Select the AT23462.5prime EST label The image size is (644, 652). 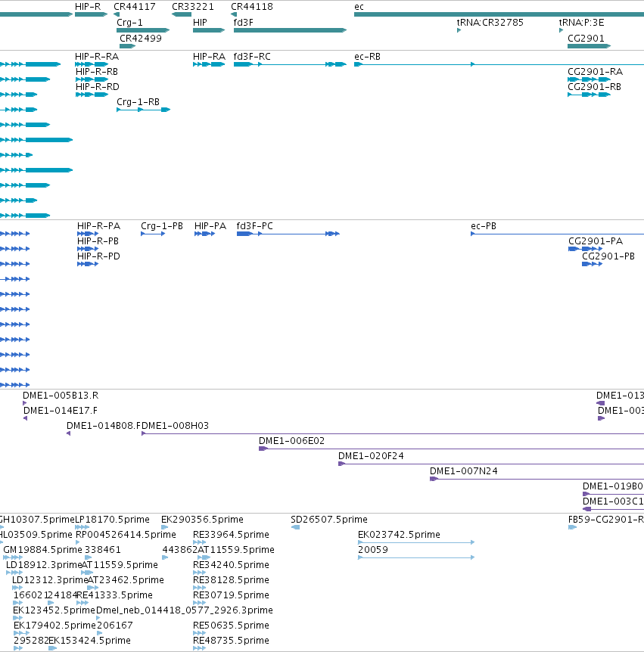pyautogui.click(x=126, y=579)
